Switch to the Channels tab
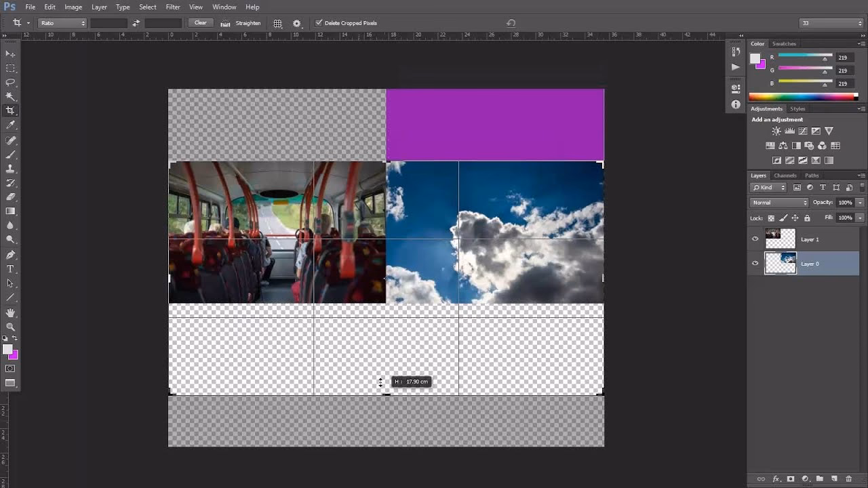This screenshot has height=488, width=868. 785,175
